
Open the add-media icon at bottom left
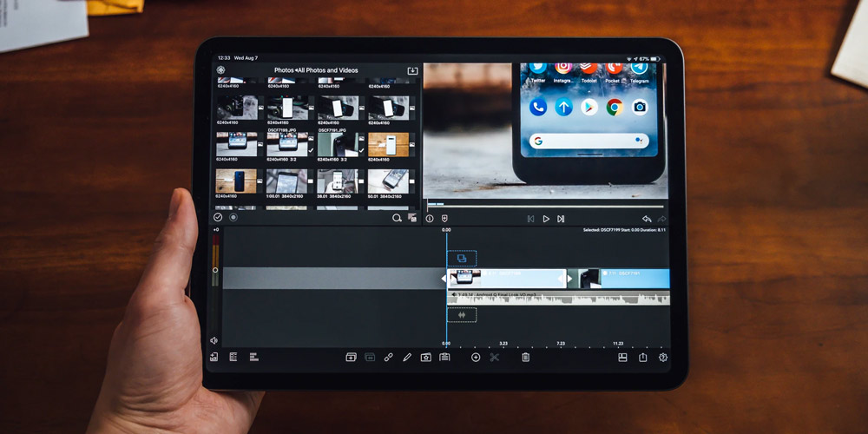(x=214, y=357)
